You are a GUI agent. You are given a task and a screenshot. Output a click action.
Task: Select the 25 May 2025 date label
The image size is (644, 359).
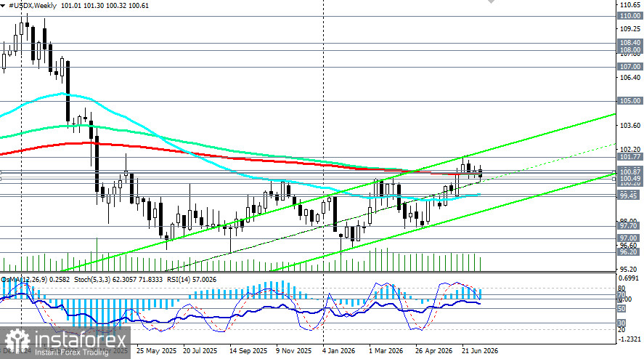click(156, 351)
